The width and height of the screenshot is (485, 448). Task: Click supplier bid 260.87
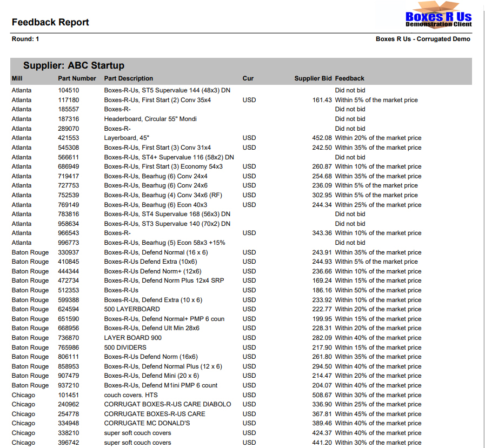point(322,166)
